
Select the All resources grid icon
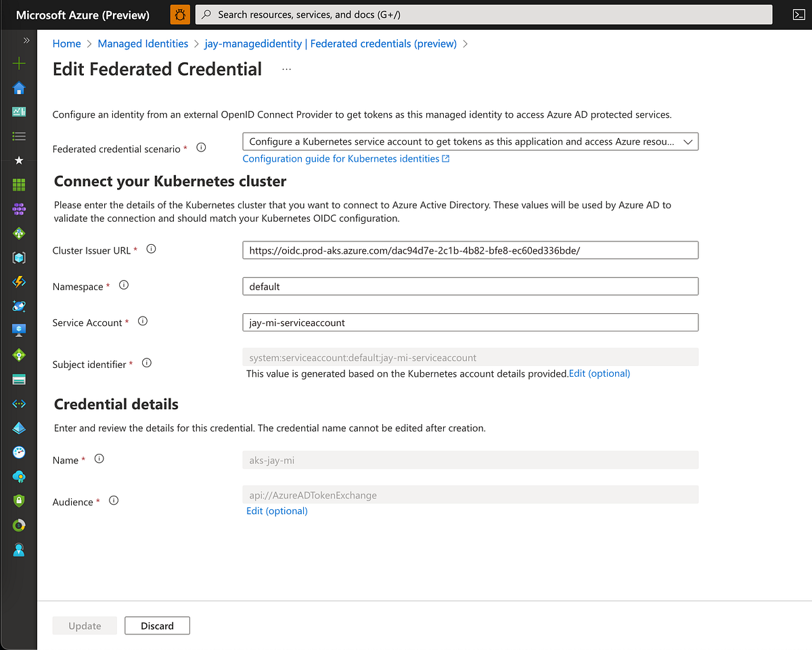coord(18,184)
